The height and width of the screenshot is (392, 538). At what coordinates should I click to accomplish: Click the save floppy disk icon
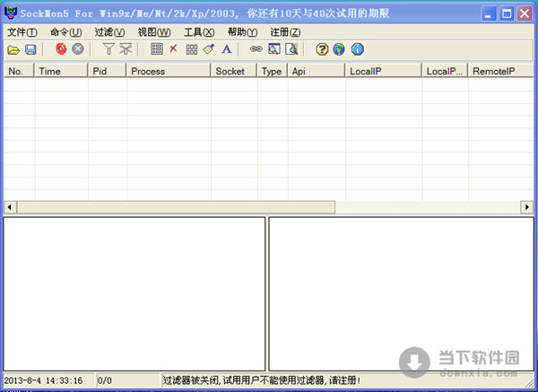coord(30,49)
